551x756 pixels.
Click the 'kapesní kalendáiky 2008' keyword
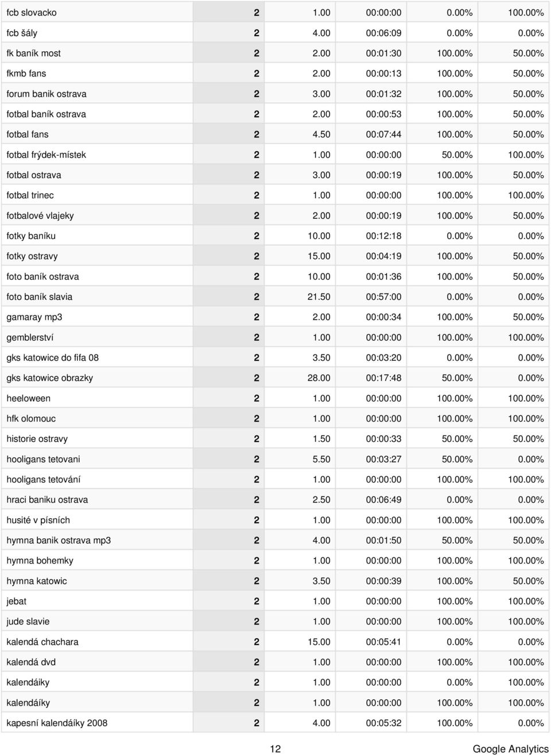(x=57, y=723)
